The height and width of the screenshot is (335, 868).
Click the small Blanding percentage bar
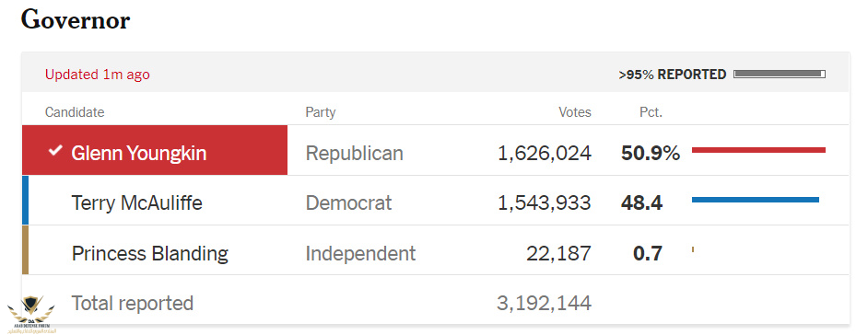coord(693,249)
